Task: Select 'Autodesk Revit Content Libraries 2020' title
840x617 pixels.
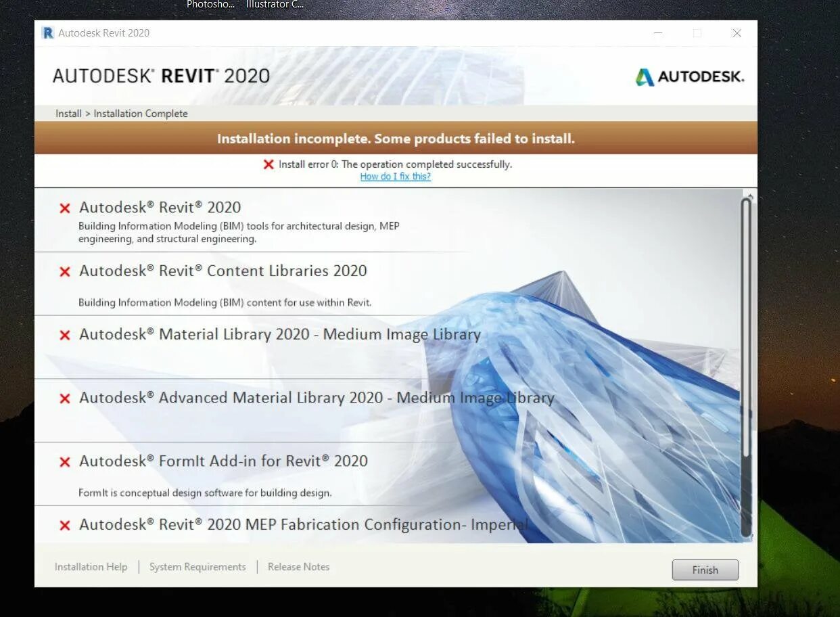Action: click(x=223, y=271)
